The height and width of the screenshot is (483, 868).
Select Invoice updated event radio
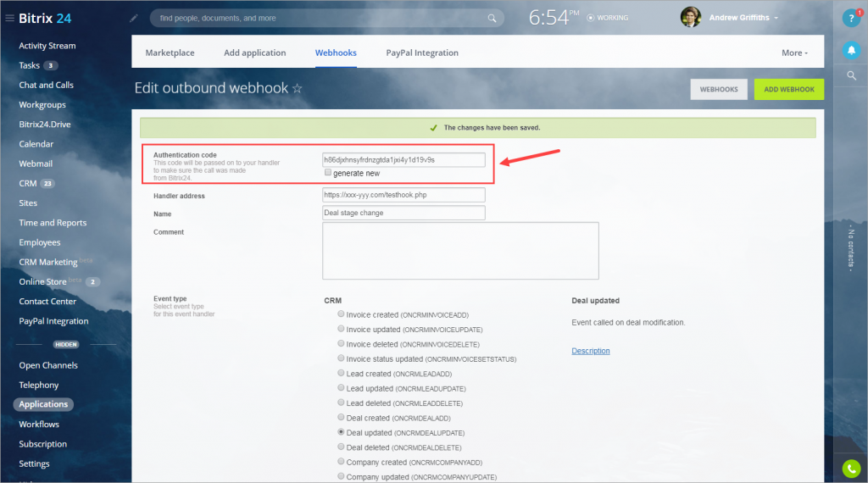pyautogui.click(x=341, y=329)
